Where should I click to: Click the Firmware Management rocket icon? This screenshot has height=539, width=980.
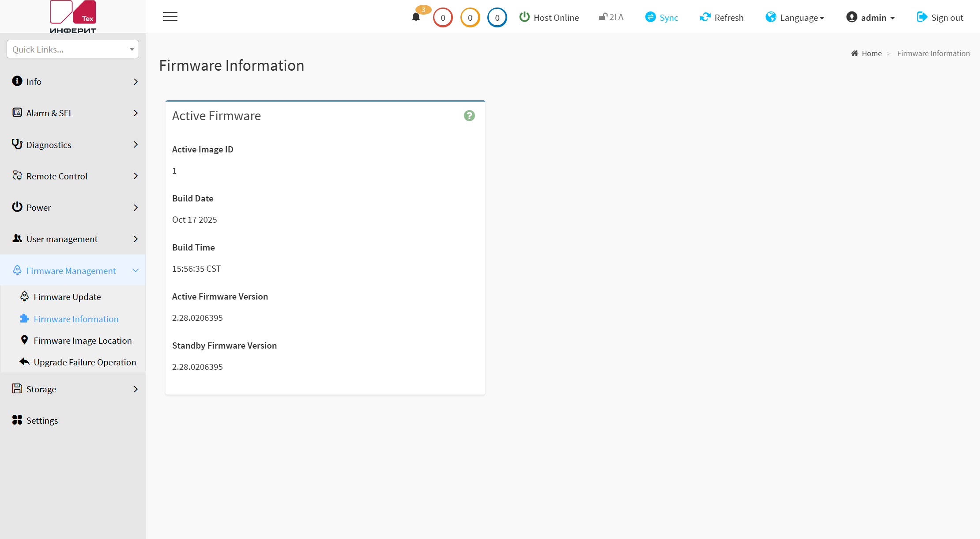pos(17,270)
